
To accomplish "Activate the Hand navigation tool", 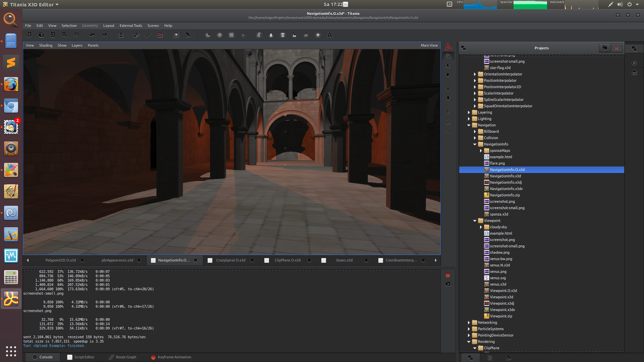I will (448, 56).
